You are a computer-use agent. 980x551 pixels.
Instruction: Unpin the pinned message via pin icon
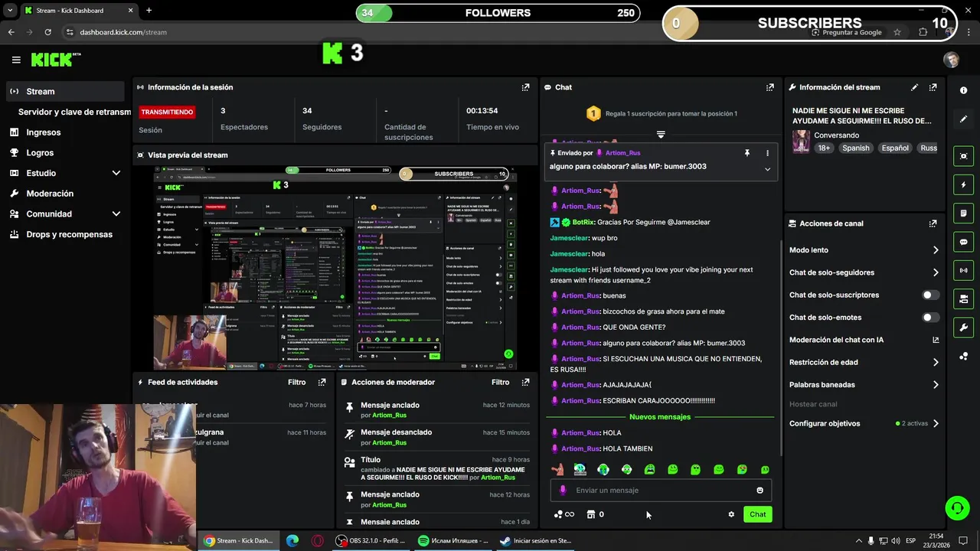tap(747, 153)
